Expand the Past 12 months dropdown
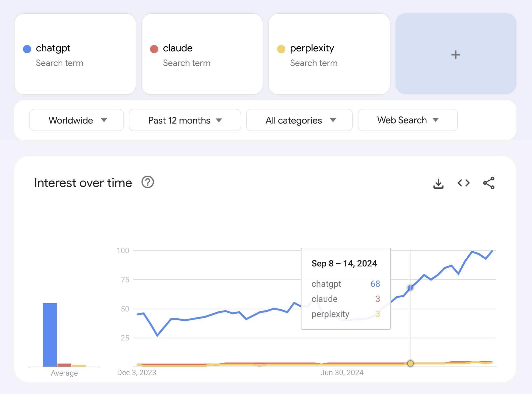 click(x=185, y=120)
